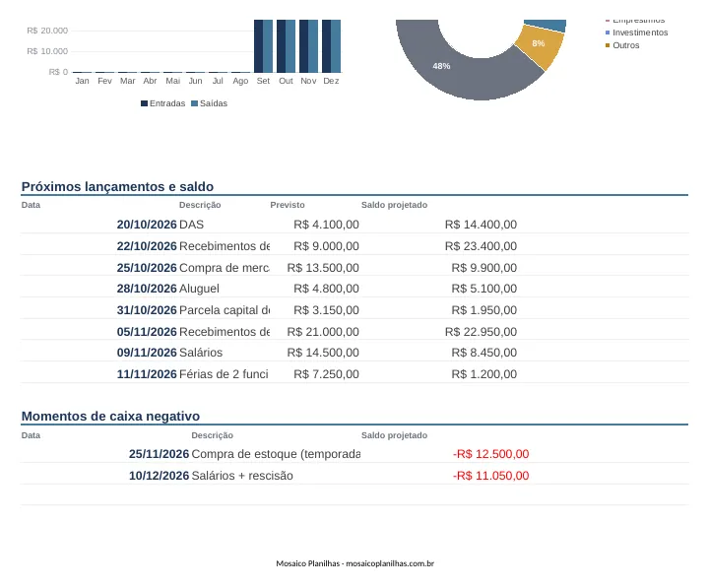Select the R$ 4.800,00 forecast value
The height and width of the screenshot is (588, 708).
pos(327,289)
